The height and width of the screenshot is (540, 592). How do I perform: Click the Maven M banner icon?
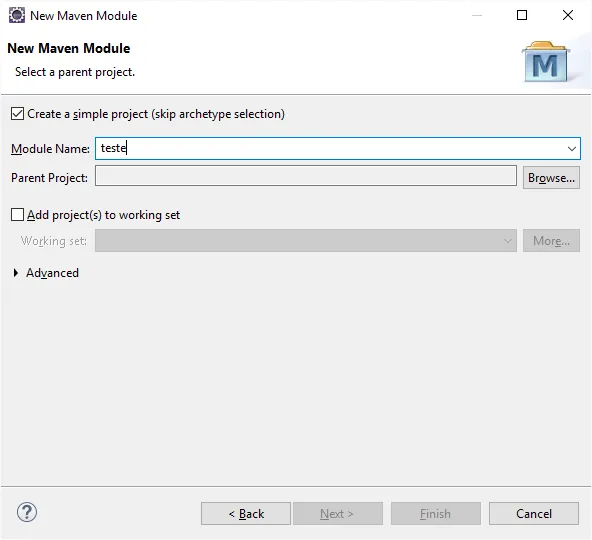click(545, 62)
